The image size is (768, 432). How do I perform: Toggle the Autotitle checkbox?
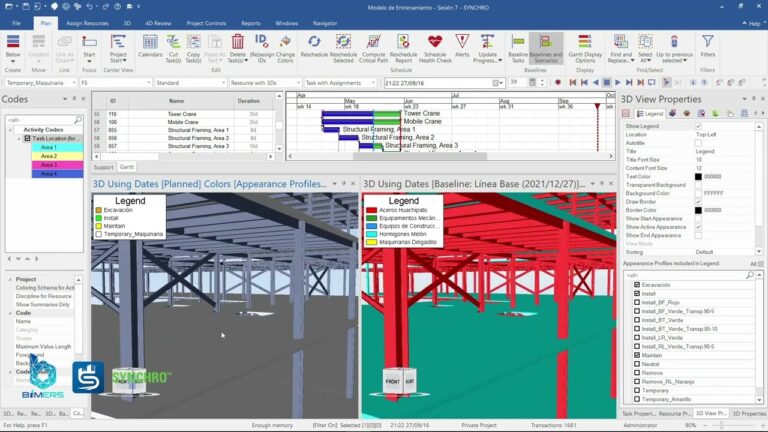(x=698, y=143)
